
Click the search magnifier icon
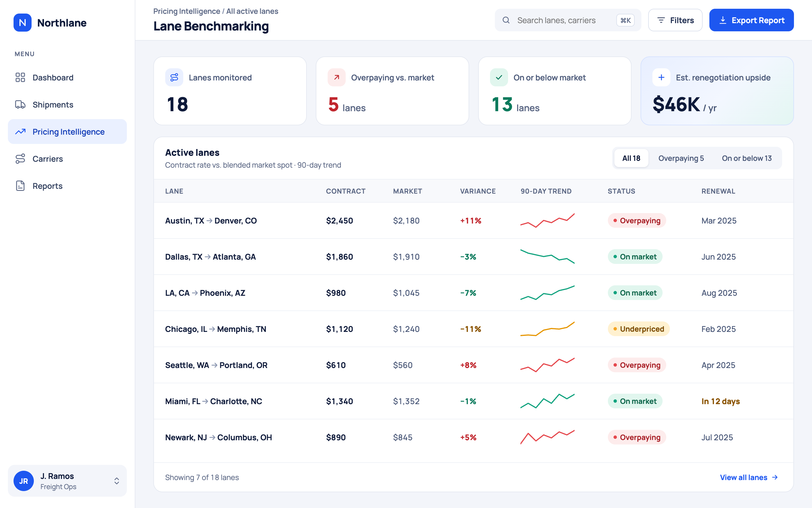(506, 20)
